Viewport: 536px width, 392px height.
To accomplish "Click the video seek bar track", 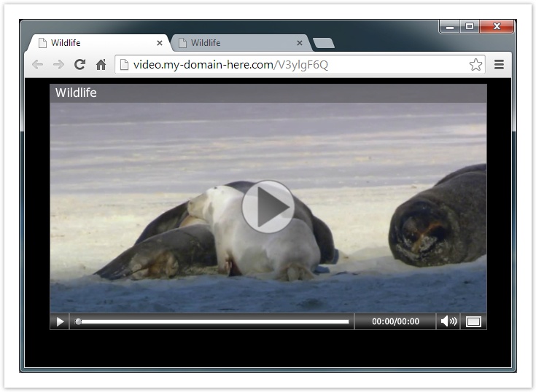I will point(212,321).
